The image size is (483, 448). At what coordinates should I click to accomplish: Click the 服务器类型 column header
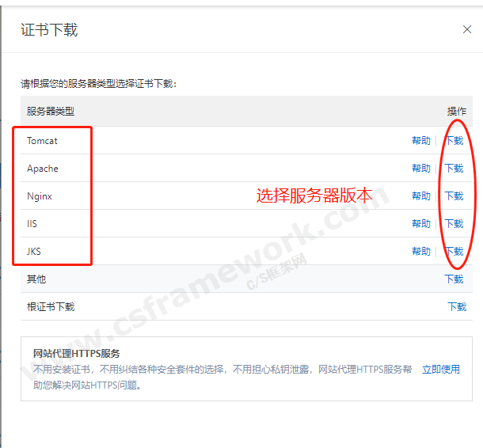[51, 112]
